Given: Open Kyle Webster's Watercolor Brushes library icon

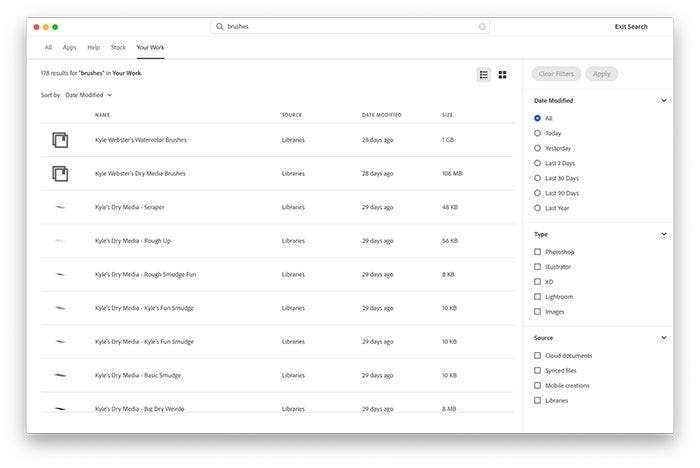Looking at the screenshot, I should pos(60,140).
